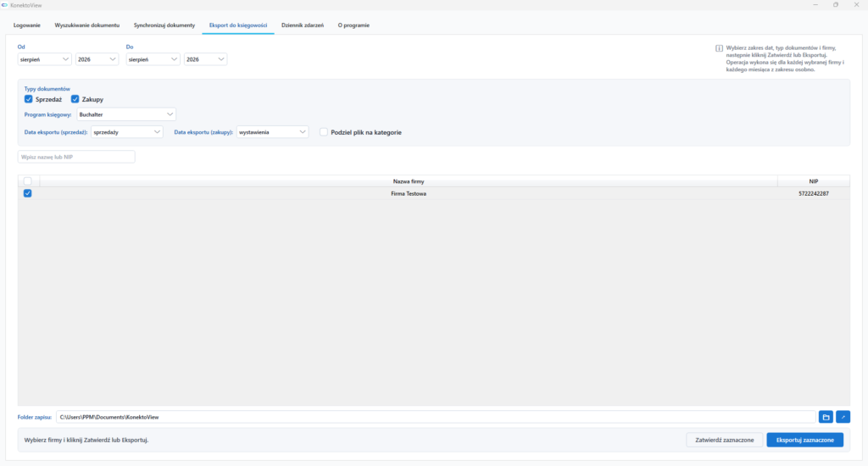Uncheck the Sprzedaż checkbox
Viewport: 868px width, 466px height.
tap(28, 99)
